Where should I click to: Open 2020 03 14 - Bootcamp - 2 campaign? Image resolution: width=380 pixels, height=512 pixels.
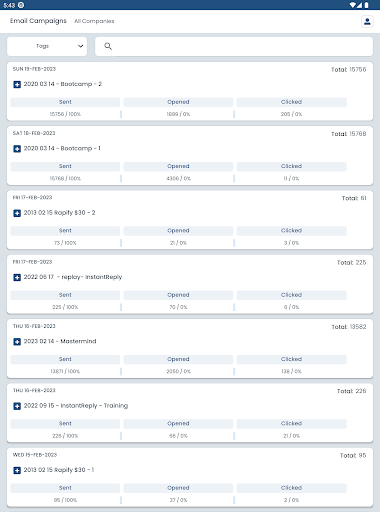click(63, 84)
